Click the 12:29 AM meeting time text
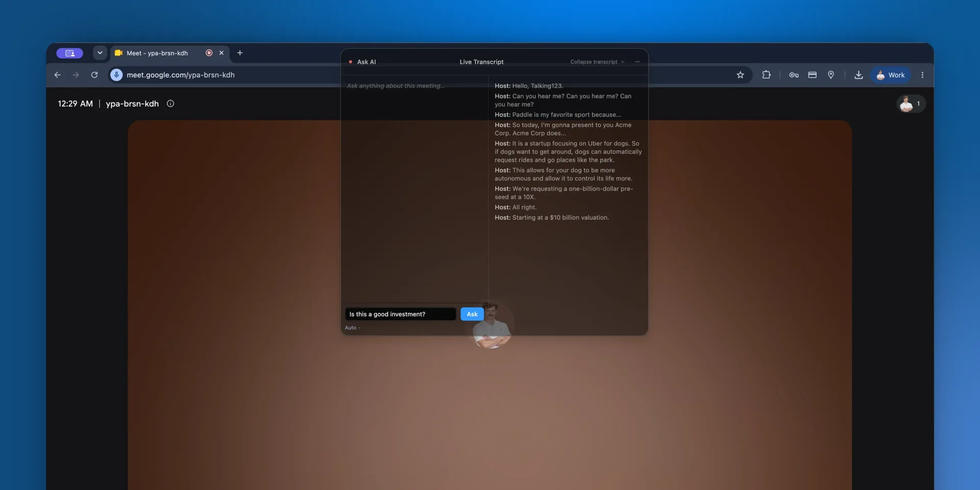This screenshot has width=980, height=490. [x=75, y=104]
